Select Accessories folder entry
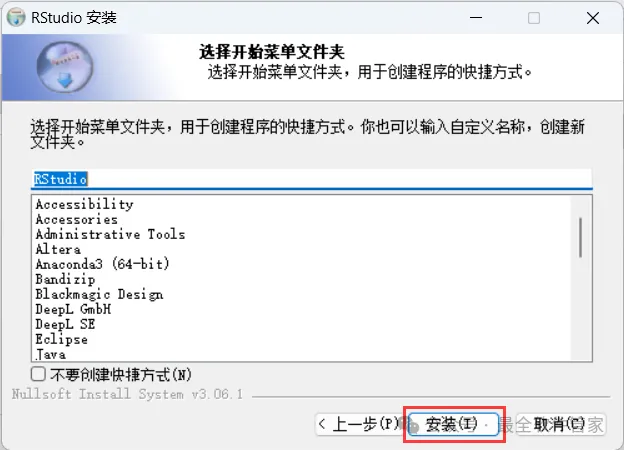This screenshot has width=624, height=450. point(76,219)
